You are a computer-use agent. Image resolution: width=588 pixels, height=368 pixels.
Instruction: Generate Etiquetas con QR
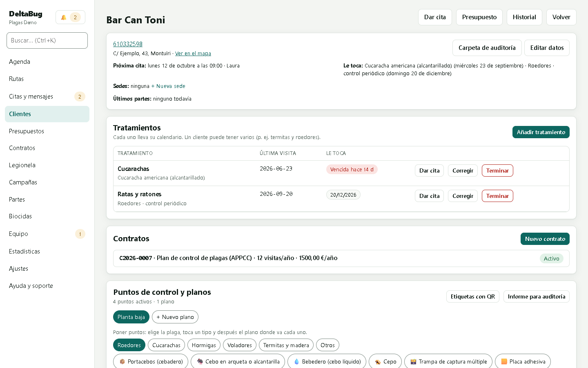point(473,296)
